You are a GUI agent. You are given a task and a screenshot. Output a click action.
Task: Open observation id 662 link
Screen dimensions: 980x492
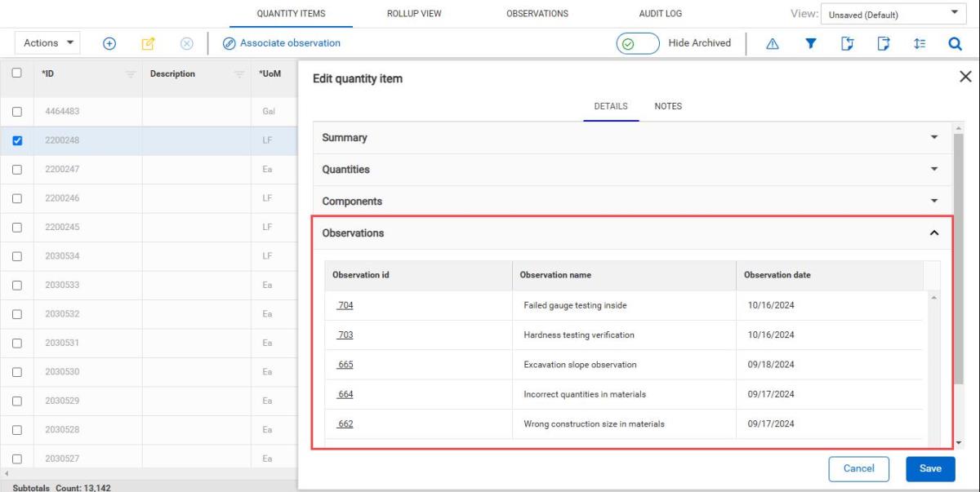(345, 424)
